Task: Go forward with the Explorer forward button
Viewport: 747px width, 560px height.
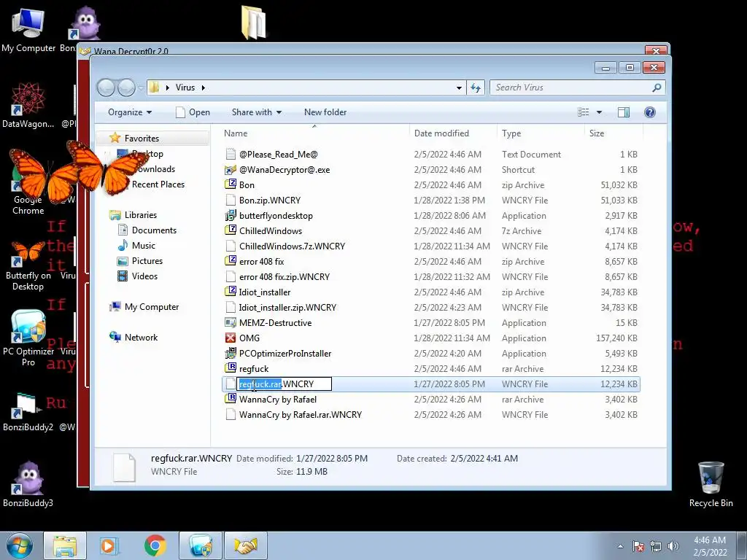Action: (127, 87)
